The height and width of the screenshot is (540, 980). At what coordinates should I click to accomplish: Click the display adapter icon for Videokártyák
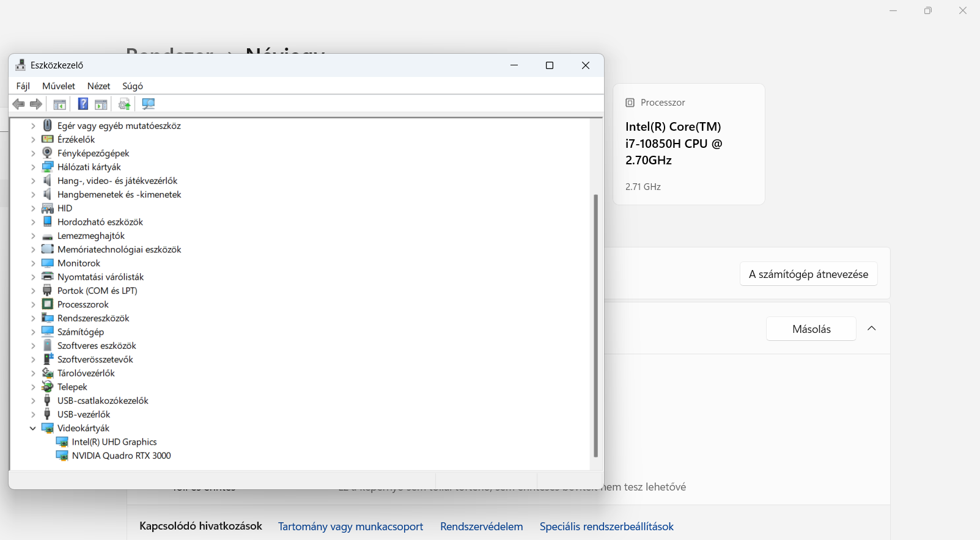[48, 428]
